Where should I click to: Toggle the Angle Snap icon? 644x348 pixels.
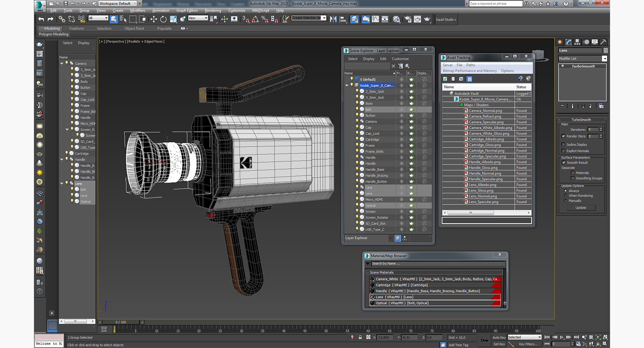(255, 19)
